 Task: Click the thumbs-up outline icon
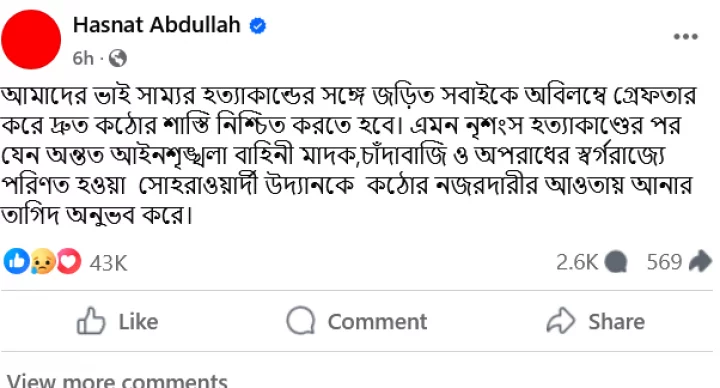point(91,320)
